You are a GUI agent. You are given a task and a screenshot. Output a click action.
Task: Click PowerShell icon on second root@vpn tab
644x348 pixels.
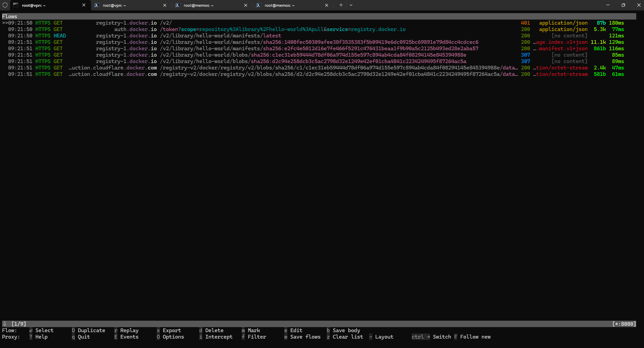pos(96,5)
